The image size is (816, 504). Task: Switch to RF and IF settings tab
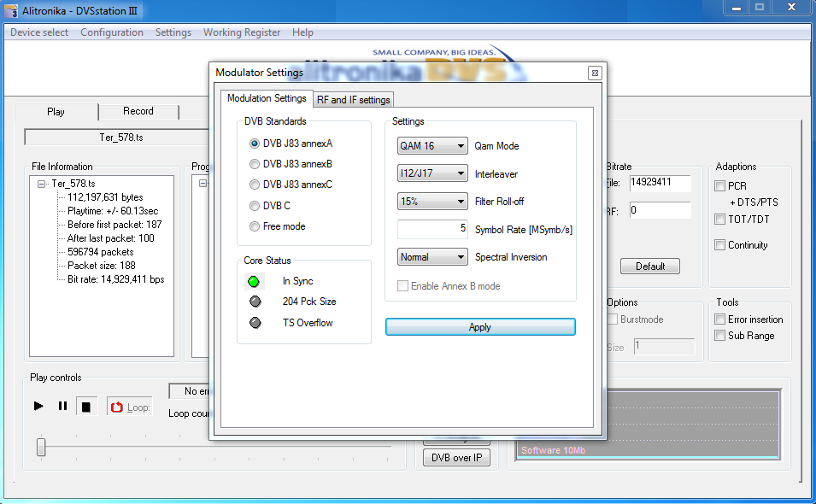353,100
